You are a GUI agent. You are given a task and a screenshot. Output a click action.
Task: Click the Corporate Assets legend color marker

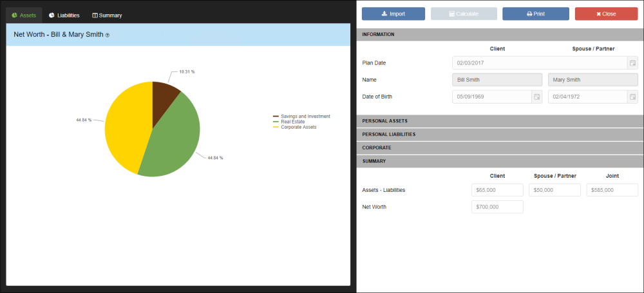(x=276, y=127)
